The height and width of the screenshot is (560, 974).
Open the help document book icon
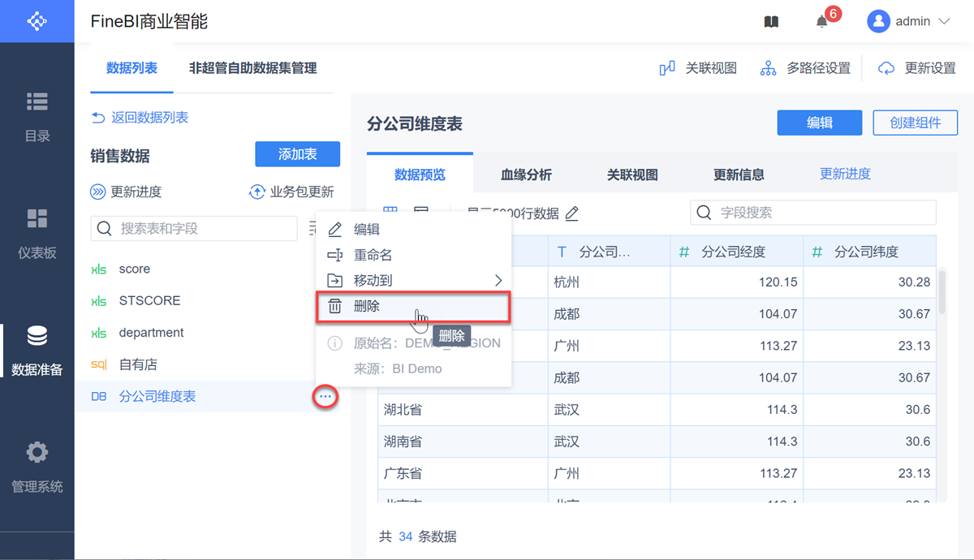coord(771,22)
